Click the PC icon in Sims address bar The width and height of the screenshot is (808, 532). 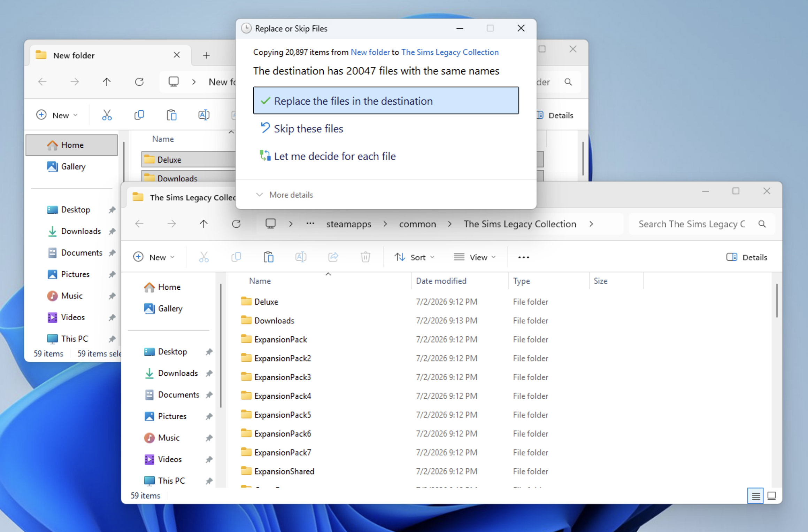pyautogui.click(x=270, y=224)
